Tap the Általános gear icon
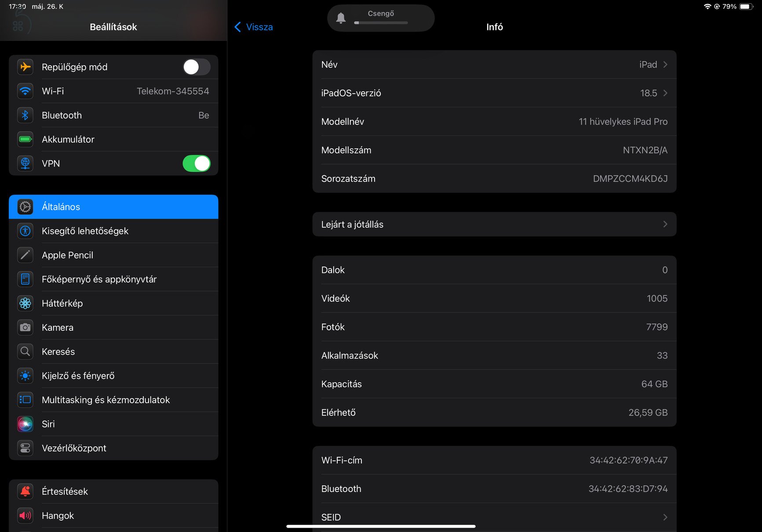Image resolution: width=762 pixels, height=532 pixels. [26, 207]
